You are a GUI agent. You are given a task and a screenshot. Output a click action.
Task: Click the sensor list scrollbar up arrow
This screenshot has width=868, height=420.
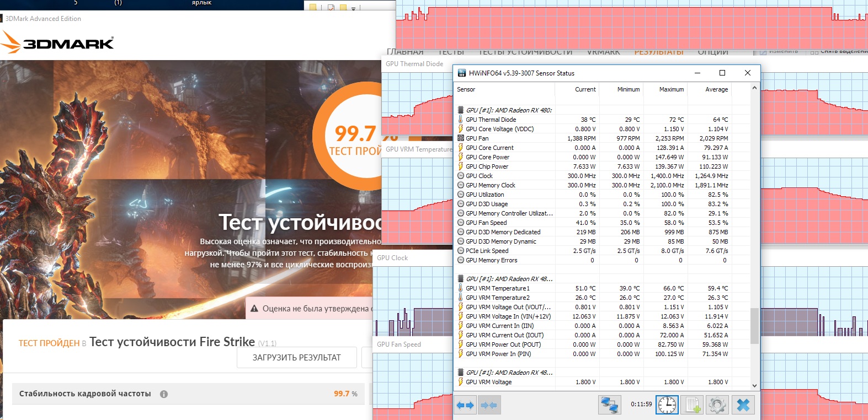754,87
